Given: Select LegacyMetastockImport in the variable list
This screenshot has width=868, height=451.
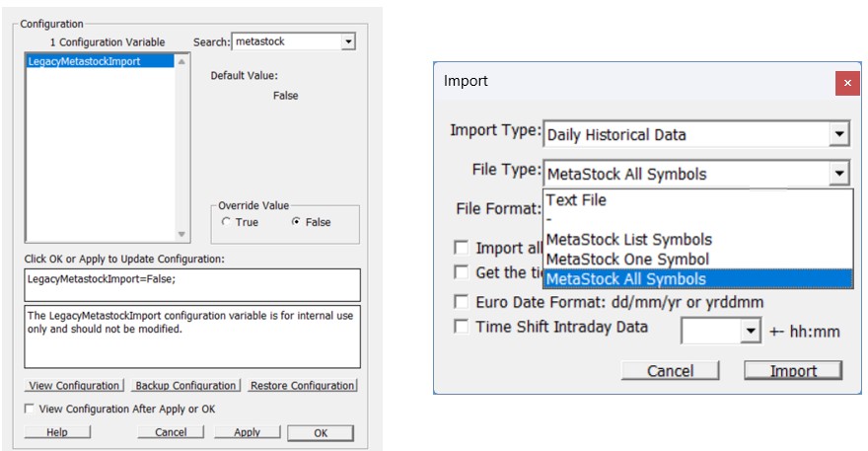Looking at the screenshot, I should [x=84, y=61].
